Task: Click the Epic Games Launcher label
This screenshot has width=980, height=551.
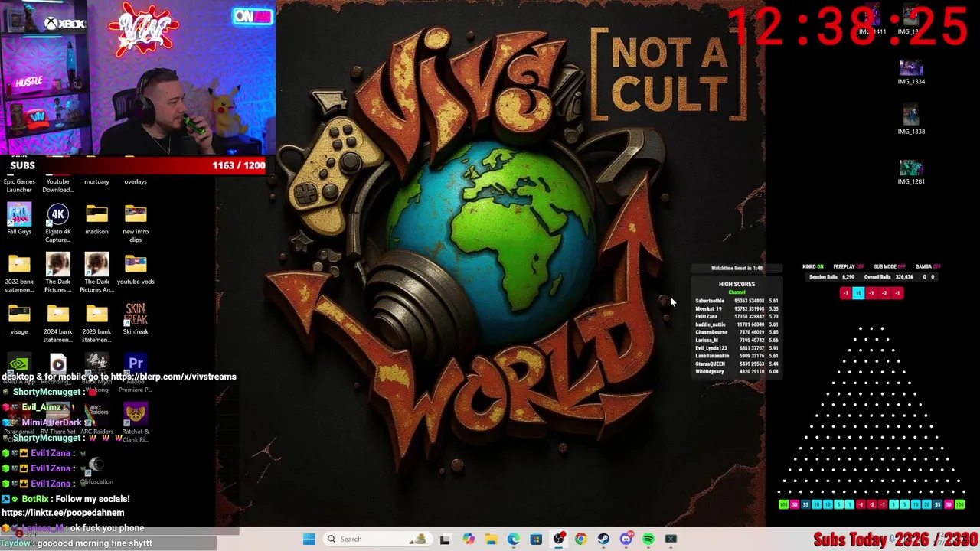Action: tap(19, 185)
